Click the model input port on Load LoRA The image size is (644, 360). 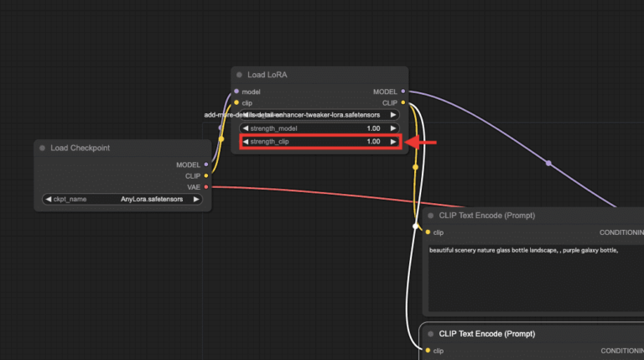236,91
